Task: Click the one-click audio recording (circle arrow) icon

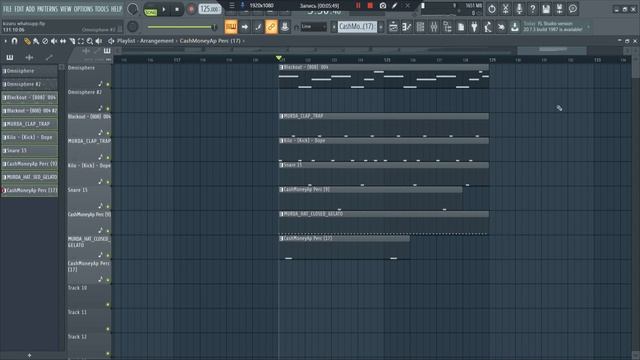Action: [492, 9]
